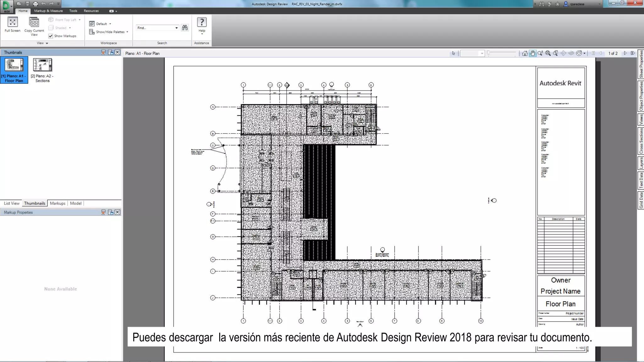Click the Fit to Window zoom icon

(548, 53)
